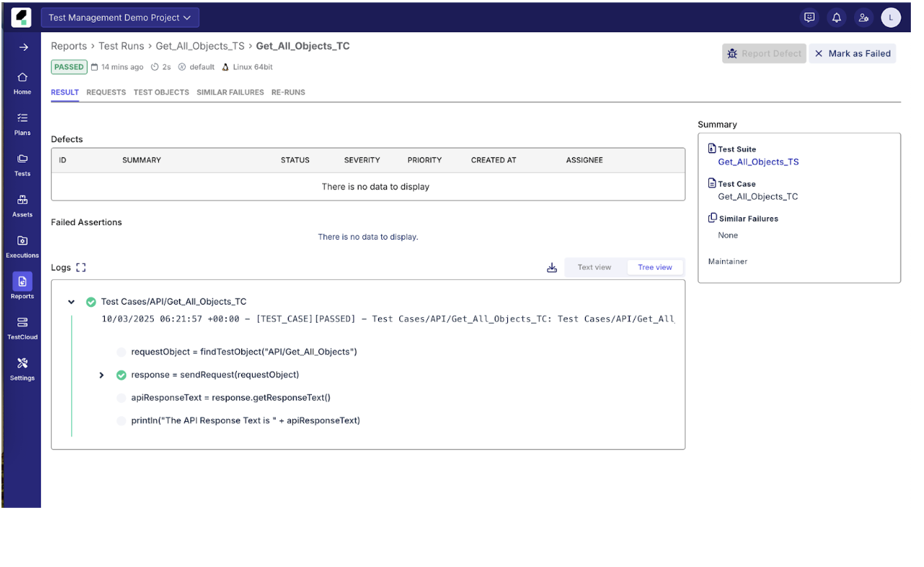Open the Test Management Demo Project dropdown
The height and width of the screenshot is (567, 924).
(120, 17)
